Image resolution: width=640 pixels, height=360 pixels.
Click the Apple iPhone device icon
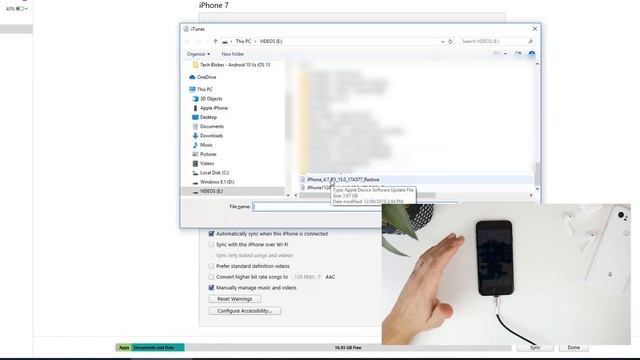tap(195, 108)
